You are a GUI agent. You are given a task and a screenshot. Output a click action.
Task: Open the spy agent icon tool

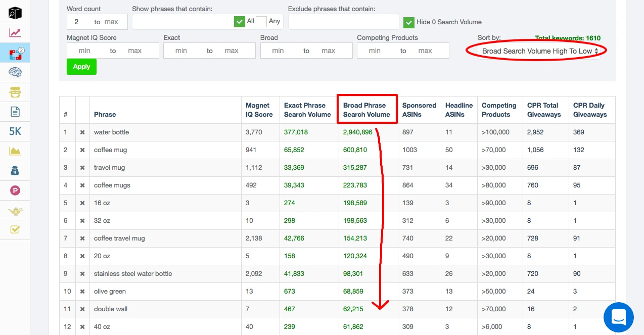click(x=15, y=171)
